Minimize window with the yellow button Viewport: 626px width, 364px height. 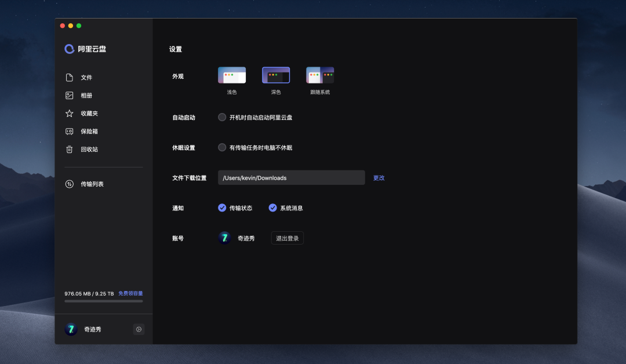71,26
